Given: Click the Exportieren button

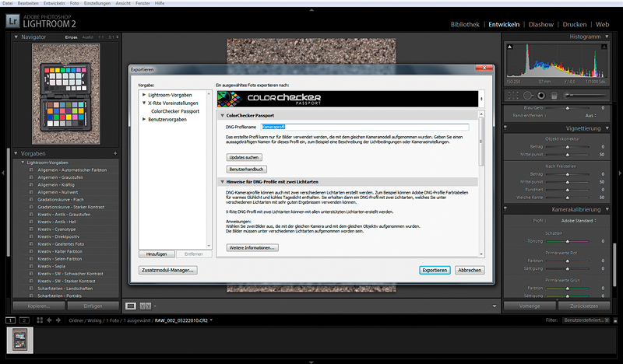Looking at the screenshot, I should pos(435,270).
